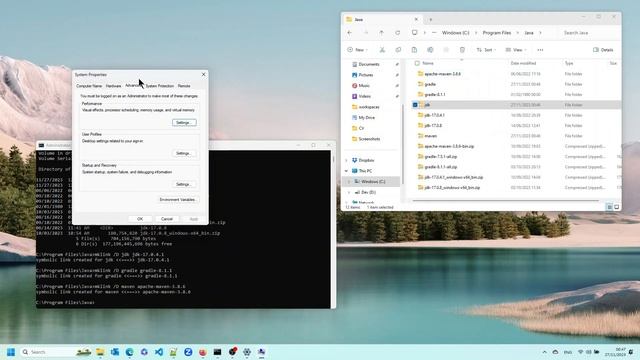Open File Explorer from the taskbar
This screenshot has width=640, height=360.
tap(100, 352)
